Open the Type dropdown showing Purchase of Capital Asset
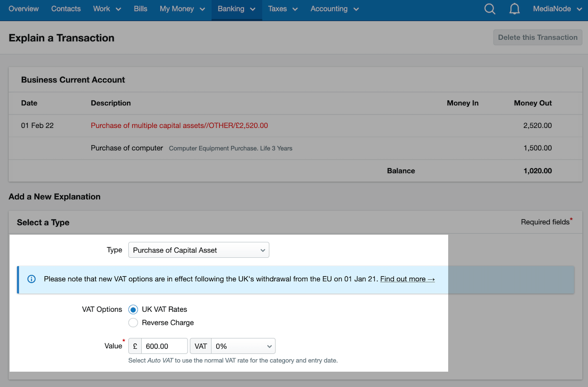Screen dimensions: 588x387 click(x=198, y=250)
